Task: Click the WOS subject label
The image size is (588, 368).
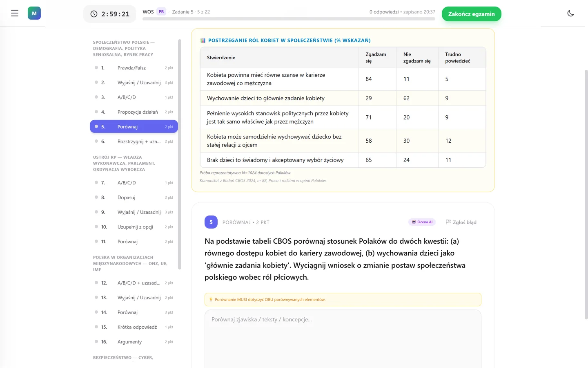Action: click(148, 12)
